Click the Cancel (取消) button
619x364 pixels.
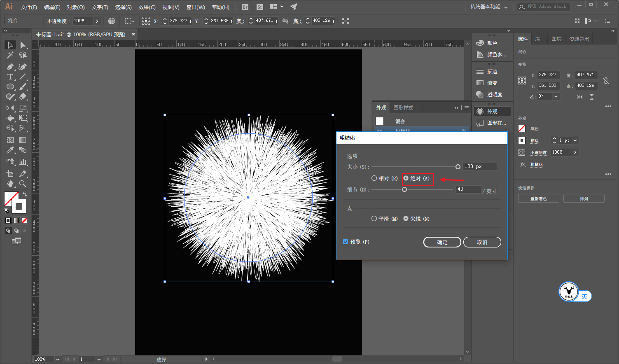click(x=482, y=242)
